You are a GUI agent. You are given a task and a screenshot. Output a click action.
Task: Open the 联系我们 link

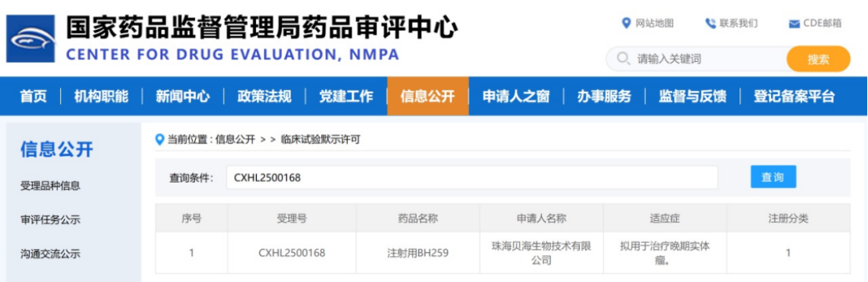(x=739, y=23)
